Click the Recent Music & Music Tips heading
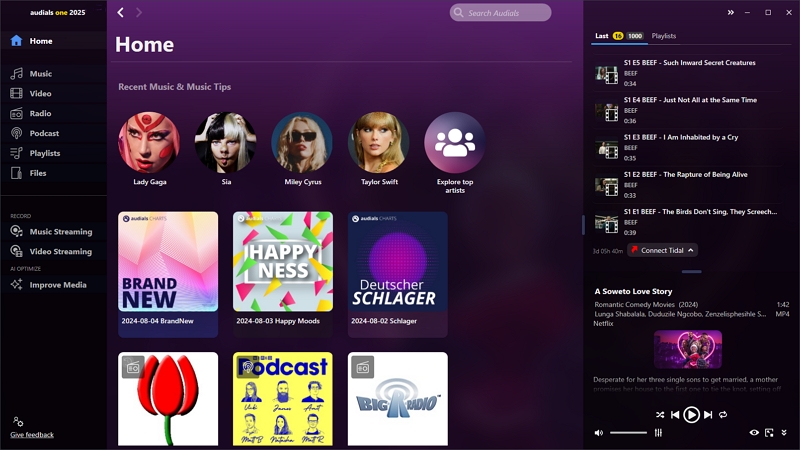The height and width of the screenshot is (450, 800). (x=174, y=87)
